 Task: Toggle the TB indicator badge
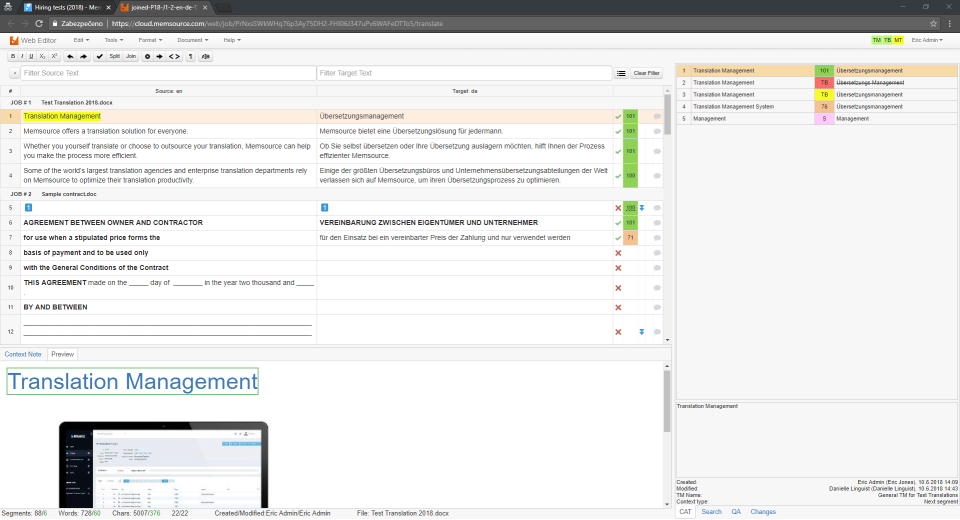pyautogui.click(x=888, y=40)
